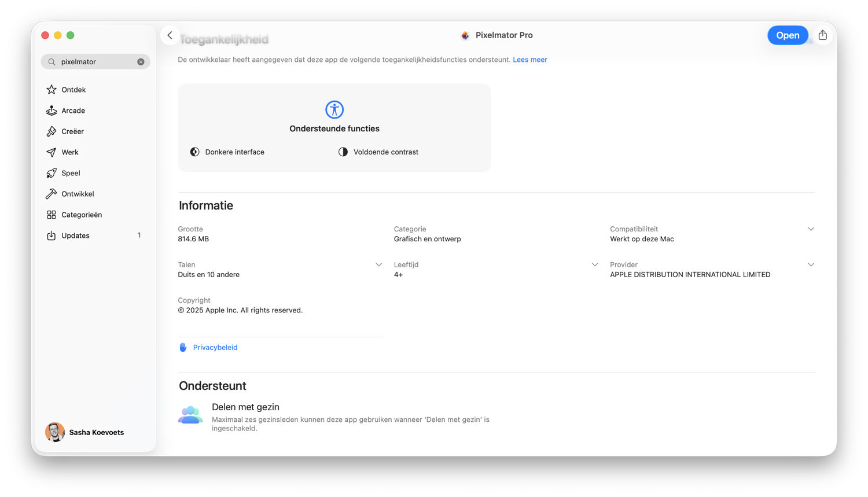Click the Delen met gezin title
Viewport: 868px width, 497px height.
point(245,407)
